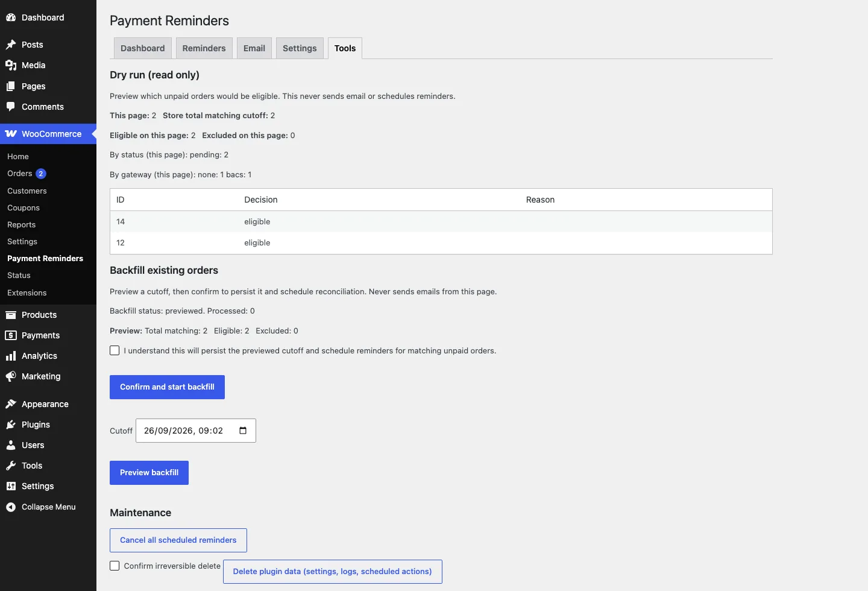This screenshot has height=591, width=868.
Task: Open the Cutoff date picker calendar icon
Action: [243, 431]
